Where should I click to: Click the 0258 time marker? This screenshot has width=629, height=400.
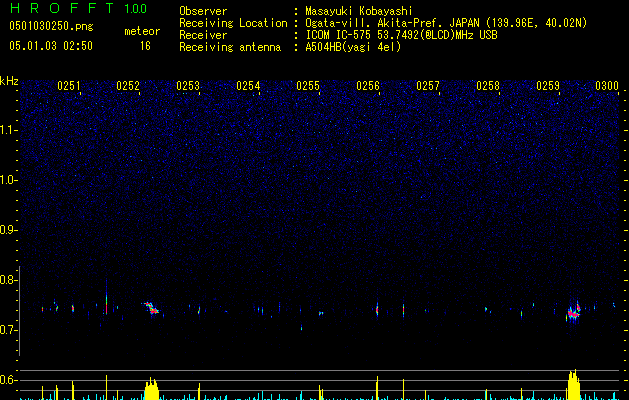pyautogui.click(x=488, y=86)
